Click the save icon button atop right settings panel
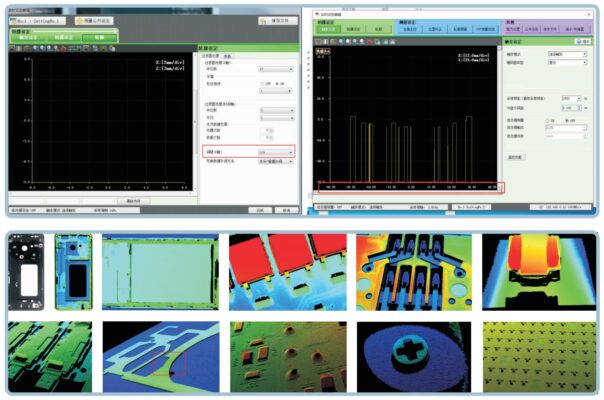Image resolution: width=604 pixels, height=400 pixels. (x=583, y=42)
